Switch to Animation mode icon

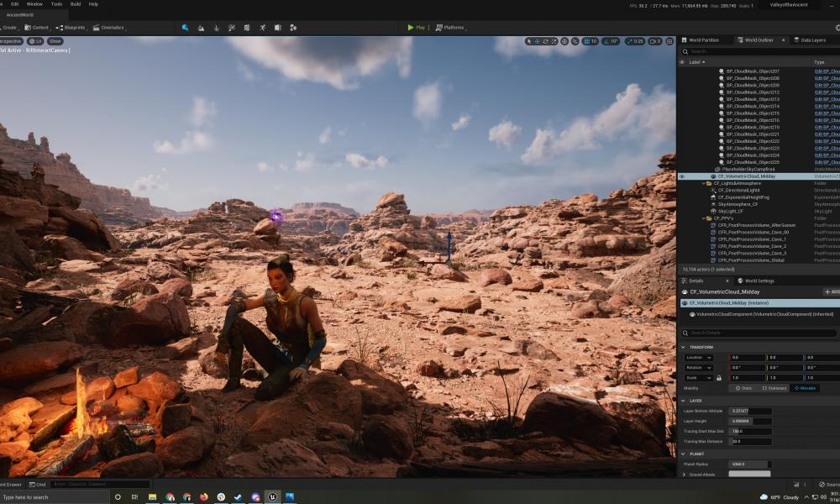click(x=293, y=28)
